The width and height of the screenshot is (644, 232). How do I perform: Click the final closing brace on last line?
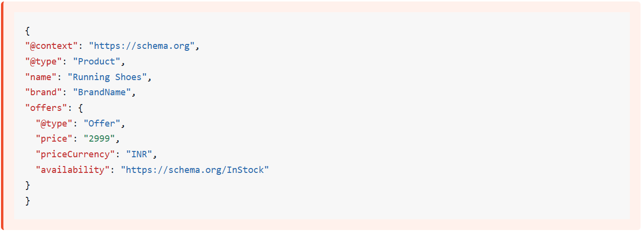point(28,201)
